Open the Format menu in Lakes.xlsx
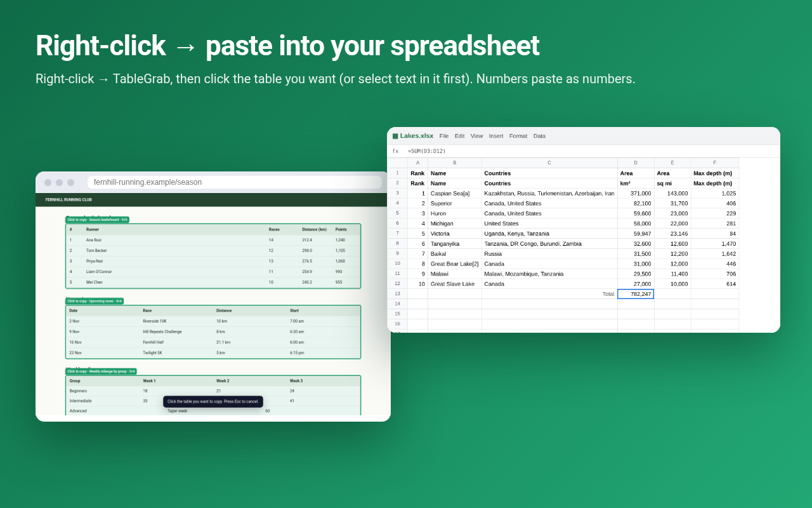 coord(518,136)
